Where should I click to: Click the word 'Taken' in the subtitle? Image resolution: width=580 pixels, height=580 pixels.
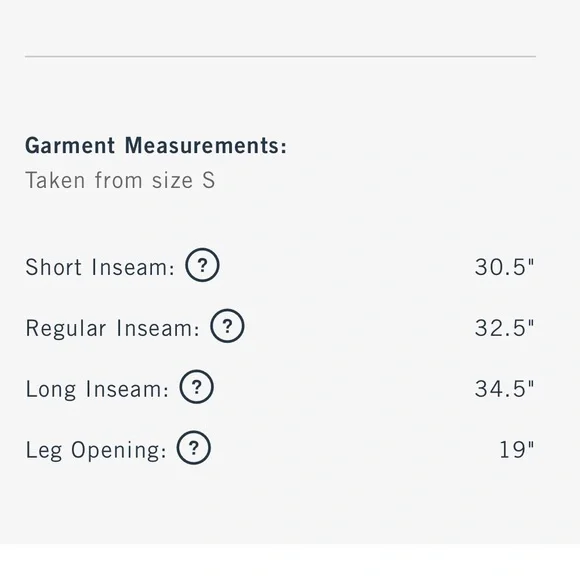point(55,180)
